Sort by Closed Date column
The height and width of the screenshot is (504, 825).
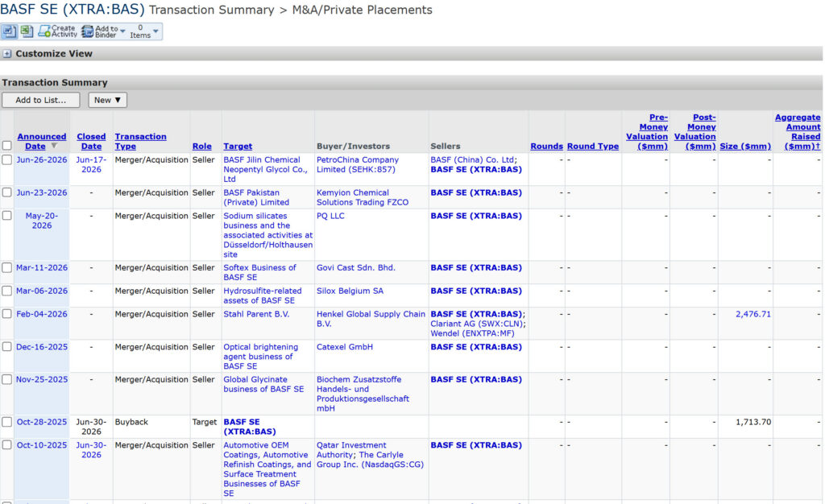(x=91, y=142)
